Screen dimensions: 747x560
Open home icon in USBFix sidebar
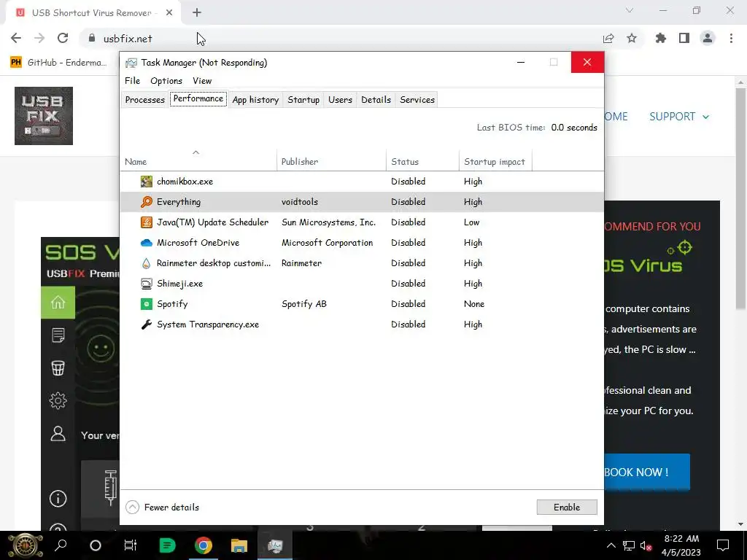(x=58, y=303)
